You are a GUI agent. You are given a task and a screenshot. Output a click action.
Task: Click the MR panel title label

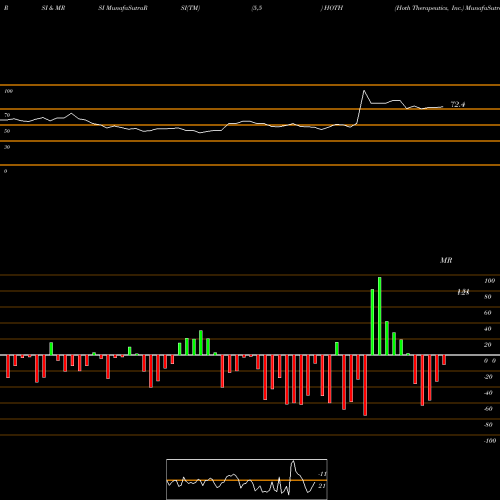click(x=446, y=260)
